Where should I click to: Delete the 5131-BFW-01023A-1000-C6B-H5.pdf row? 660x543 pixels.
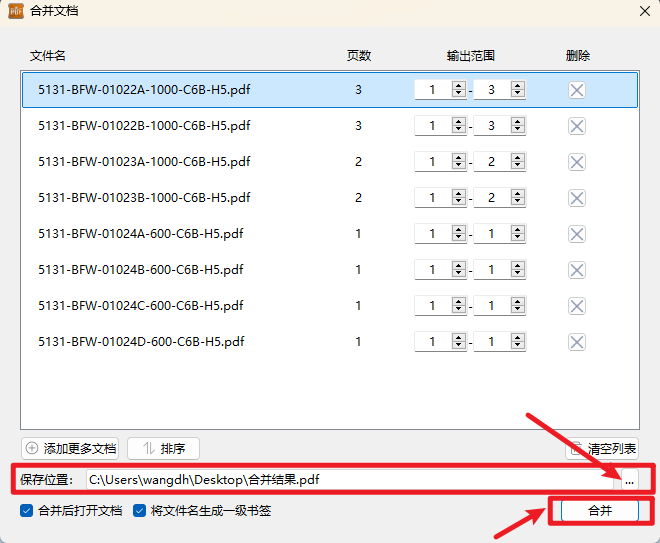[577, 162]
